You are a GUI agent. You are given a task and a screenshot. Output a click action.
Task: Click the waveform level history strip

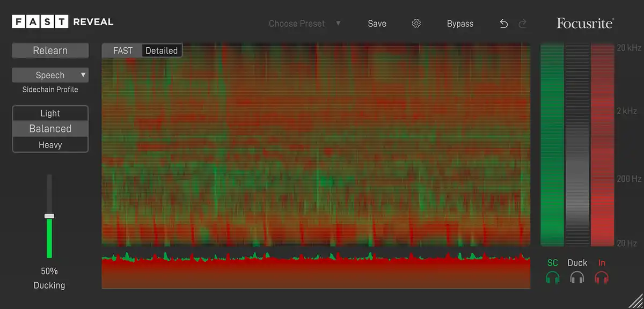(316, 269)
